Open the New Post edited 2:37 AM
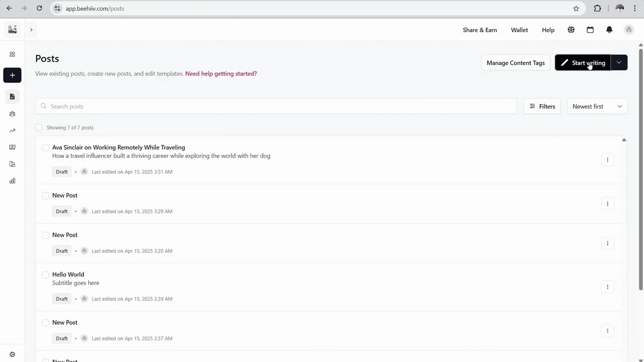 65,322
